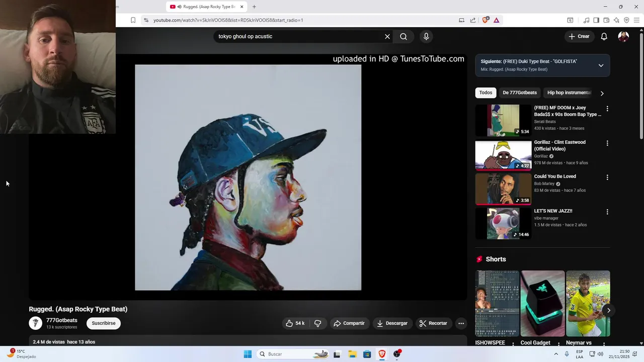
Task: Select the De 777Gotbeats filter chip
Action: pyautogui.click(x=520, y=93)
